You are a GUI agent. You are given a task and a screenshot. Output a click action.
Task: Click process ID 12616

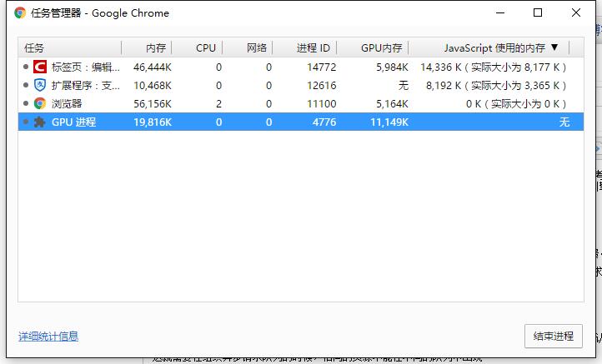tap(321, 85)
